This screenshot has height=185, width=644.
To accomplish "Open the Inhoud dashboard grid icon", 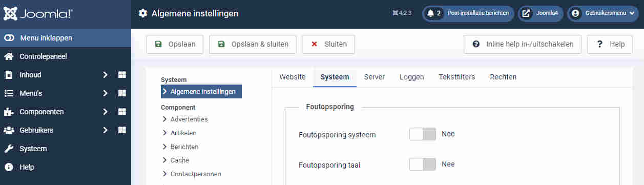I will tap(122, 75).
